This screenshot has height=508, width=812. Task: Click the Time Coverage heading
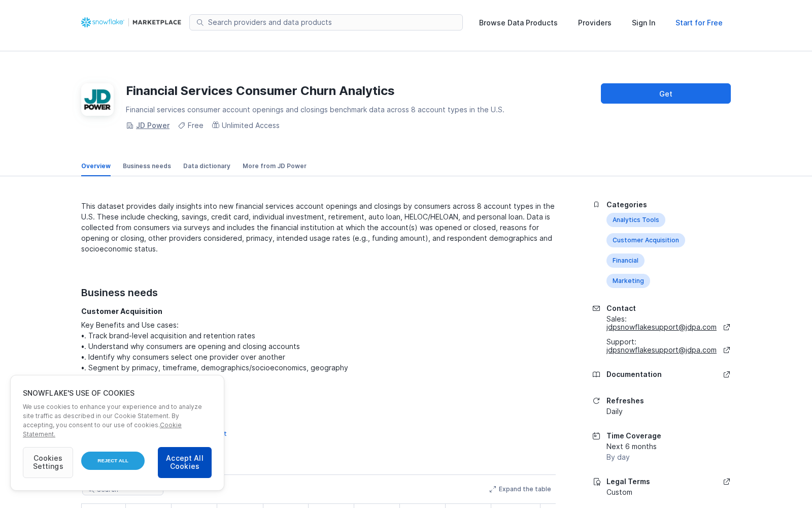[634, 436]
